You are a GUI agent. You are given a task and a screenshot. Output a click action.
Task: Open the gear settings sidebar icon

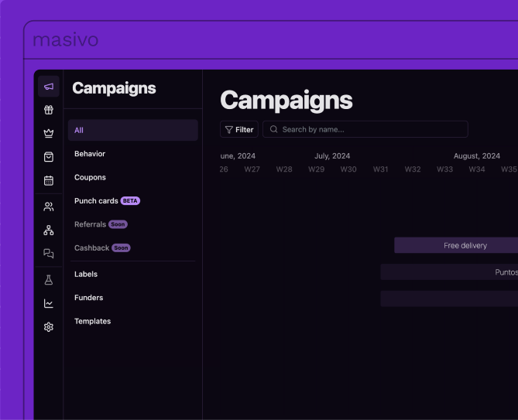[49, 327]
